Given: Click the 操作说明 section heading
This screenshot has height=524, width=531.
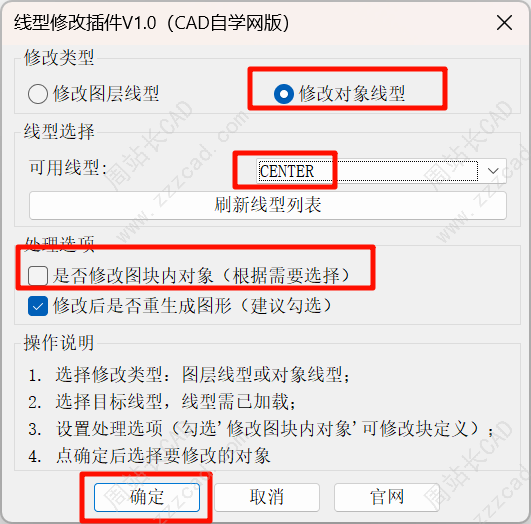Looking at the screenshot, I should (x=59, y=343).
